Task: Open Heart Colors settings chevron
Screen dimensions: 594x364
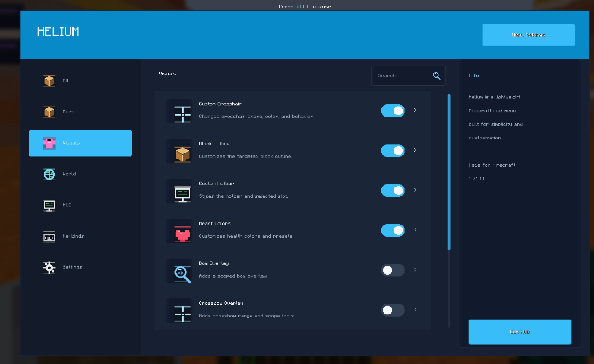Action: (415, 230)
